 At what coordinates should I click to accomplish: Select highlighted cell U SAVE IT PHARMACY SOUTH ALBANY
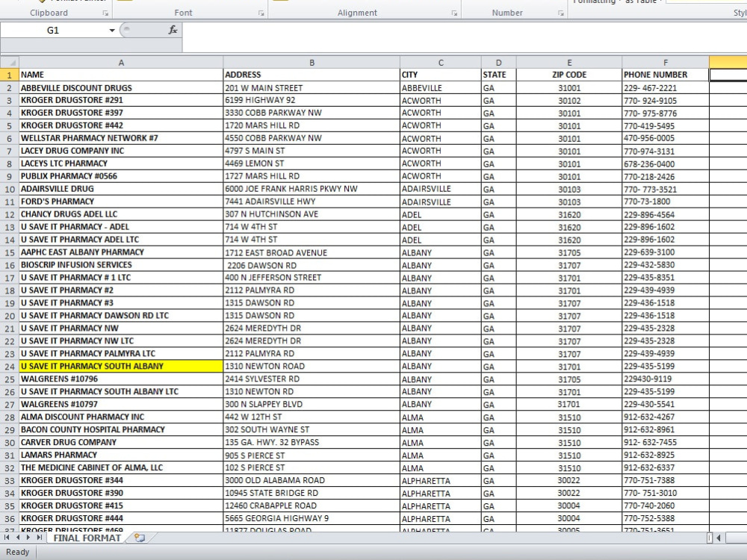tap(121, 366)
